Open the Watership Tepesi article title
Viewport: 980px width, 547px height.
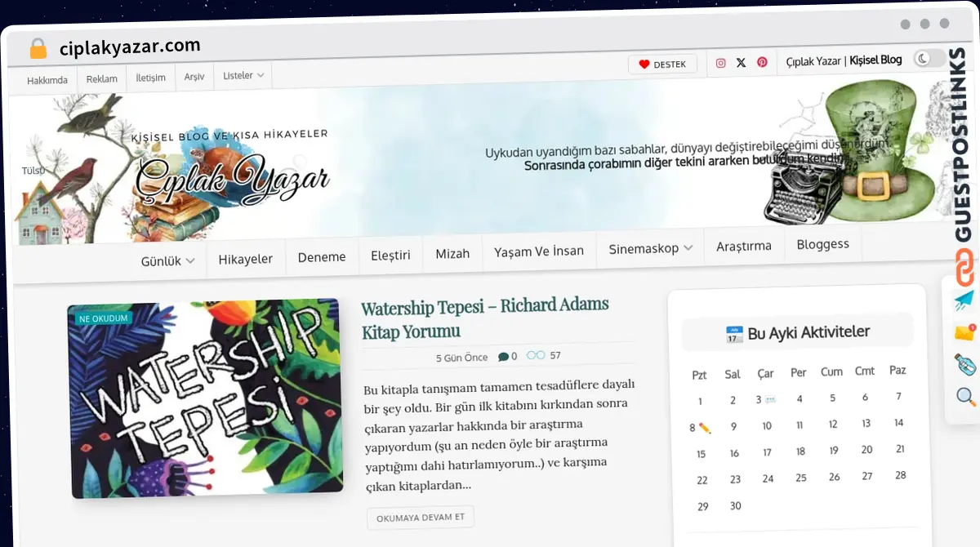(x=485, y=318)
